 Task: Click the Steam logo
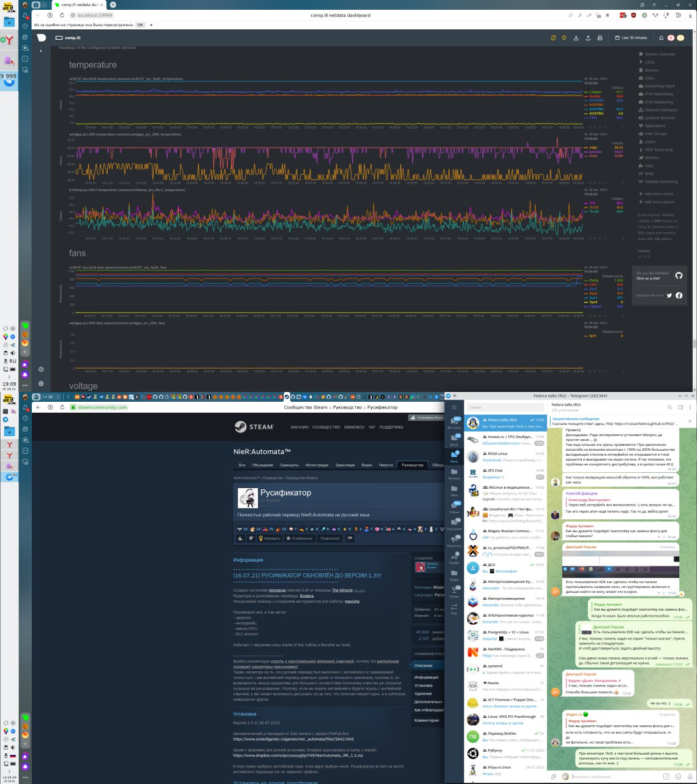254,427
